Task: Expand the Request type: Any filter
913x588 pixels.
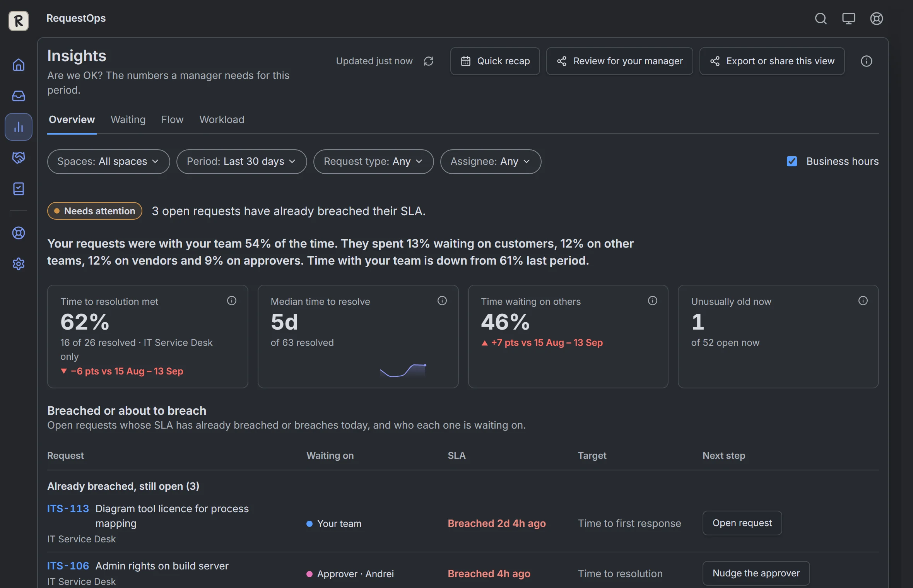Action: (x=373, y=161)
